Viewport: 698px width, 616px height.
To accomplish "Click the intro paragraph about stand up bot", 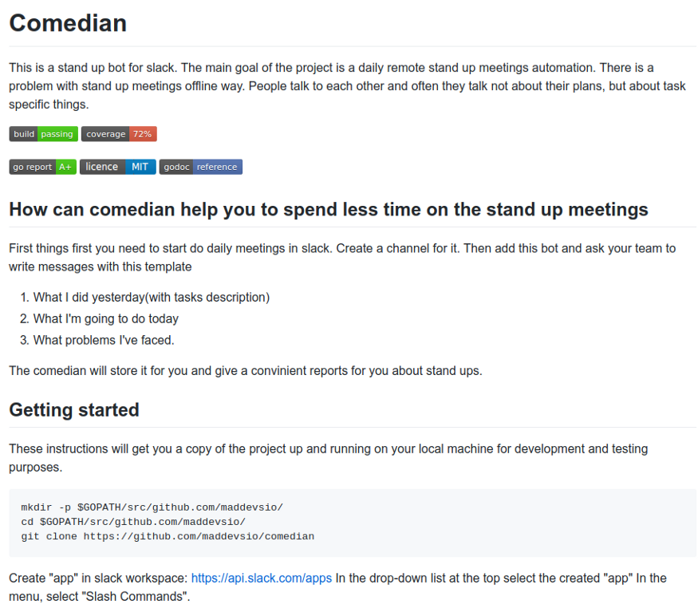I will [347, 86].
